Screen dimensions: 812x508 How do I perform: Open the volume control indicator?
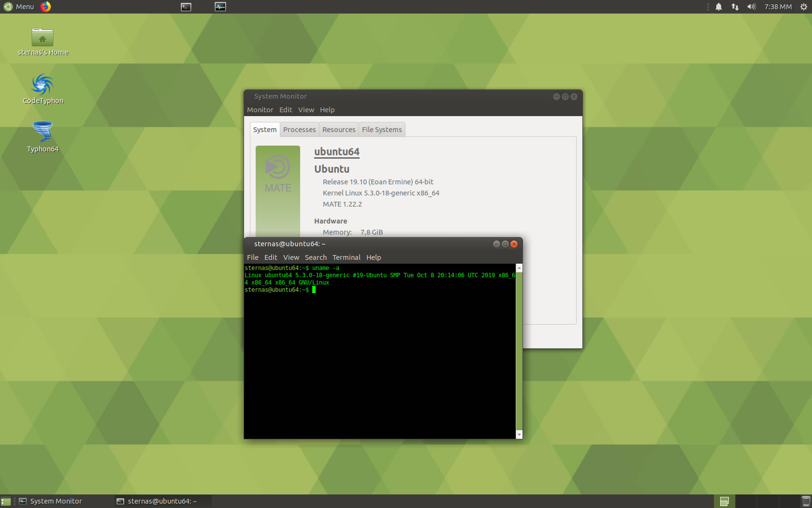pyautogui.click(x=751, y=7)
